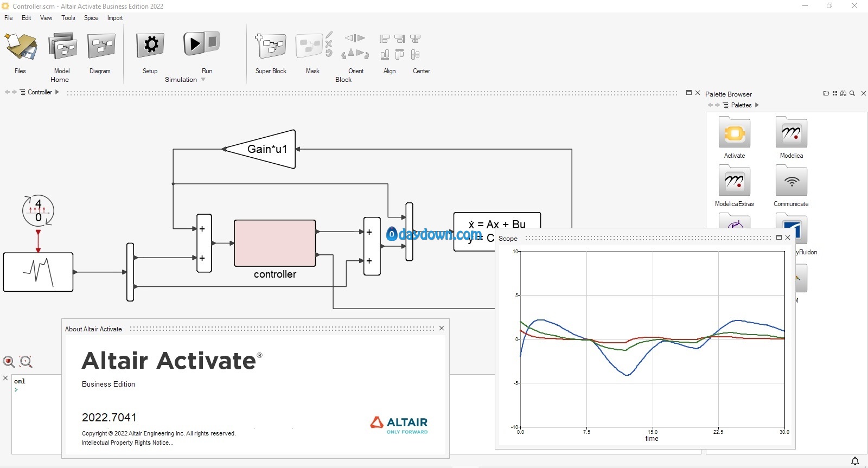The width and height of the screenshot is (868, 468).
Task: Click the zoom-to-selection magnifier icon
Action: pos(26,362)
